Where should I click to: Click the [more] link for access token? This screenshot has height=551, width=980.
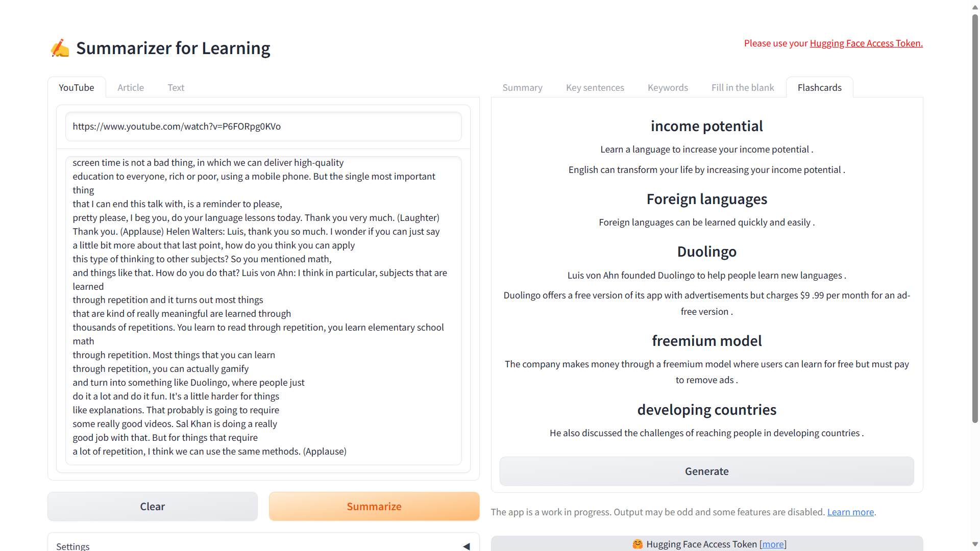(x=773, y=544)
